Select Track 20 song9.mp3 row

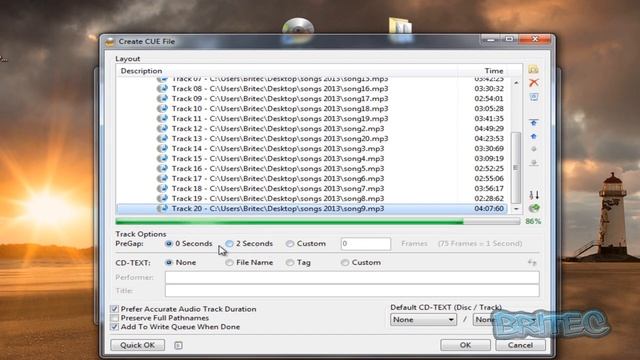[312, 209]
